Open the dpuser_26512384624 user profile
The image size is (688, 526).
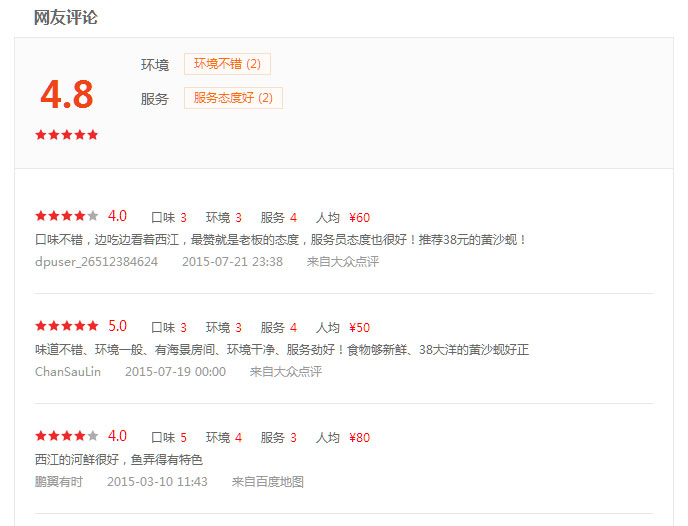coord(96,262)
